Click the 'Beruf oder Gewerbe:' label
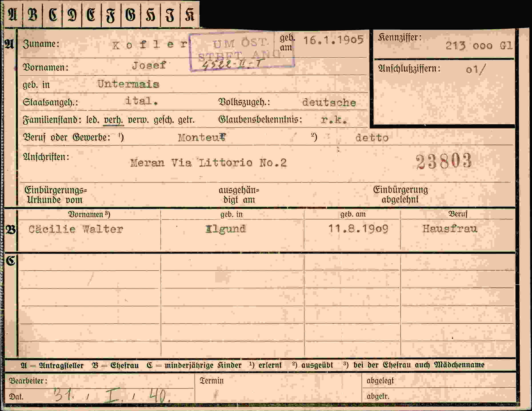The image size is (532, 411). 66,137
